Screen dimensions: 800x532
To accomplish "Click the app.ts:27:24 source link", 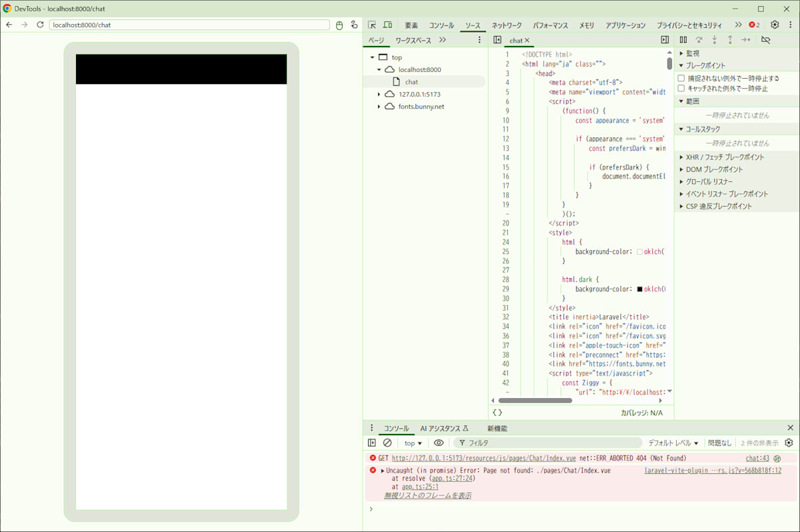I will [x=452, y=479].
